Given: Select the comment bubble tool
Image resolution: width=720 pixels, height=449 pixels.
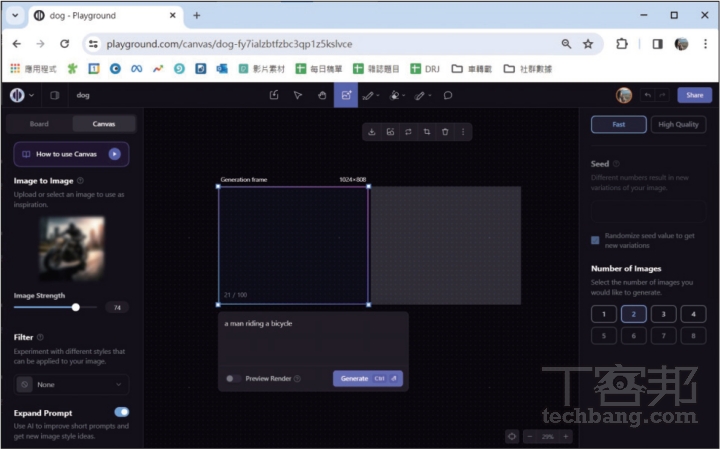Looking at the screenshot, I should click(x=448, y=95).
